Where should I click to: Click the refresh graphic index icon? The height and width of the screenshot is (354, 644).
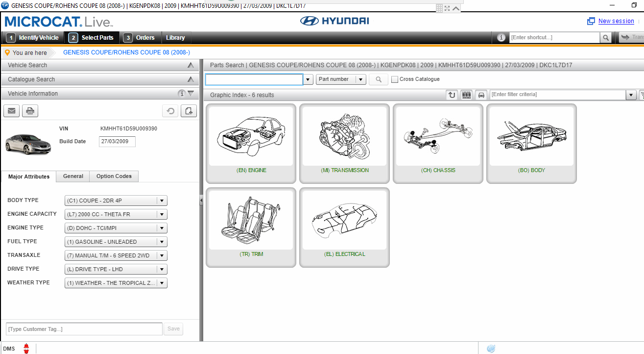click(452, 95)
